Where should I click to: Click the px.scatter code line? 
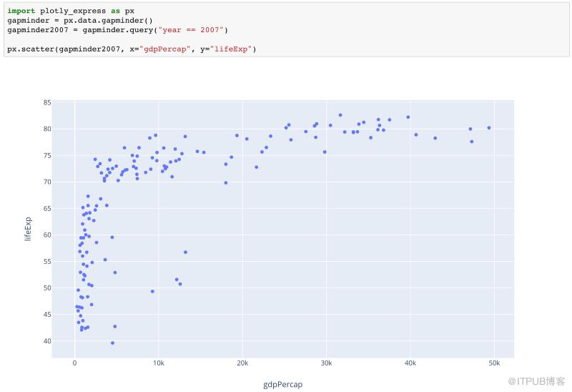coord(132,49)
